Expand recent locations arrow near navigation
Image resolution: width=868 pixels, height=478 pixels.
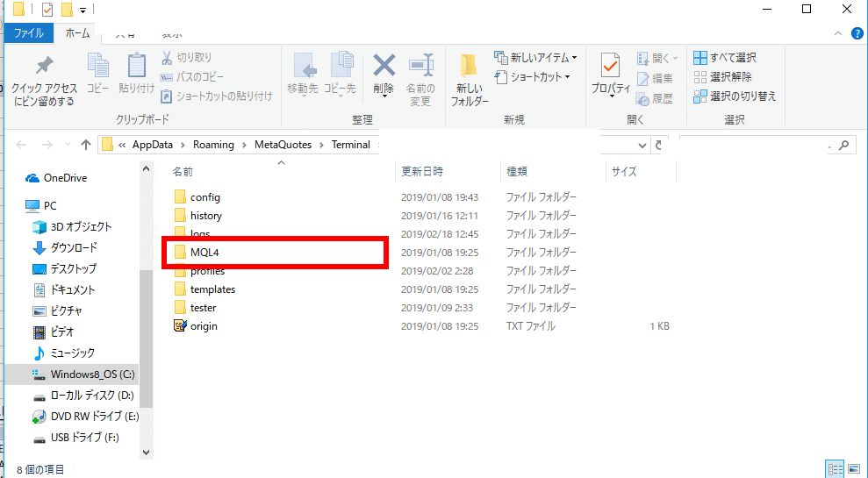68,145
